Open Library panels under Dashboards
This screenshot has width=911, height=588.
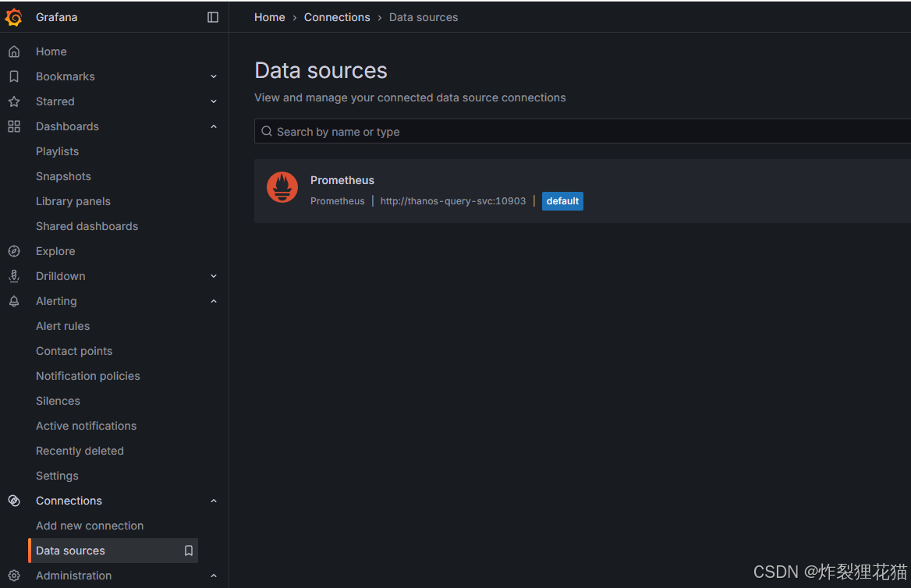pyautogui.click(x=73, y=202)
